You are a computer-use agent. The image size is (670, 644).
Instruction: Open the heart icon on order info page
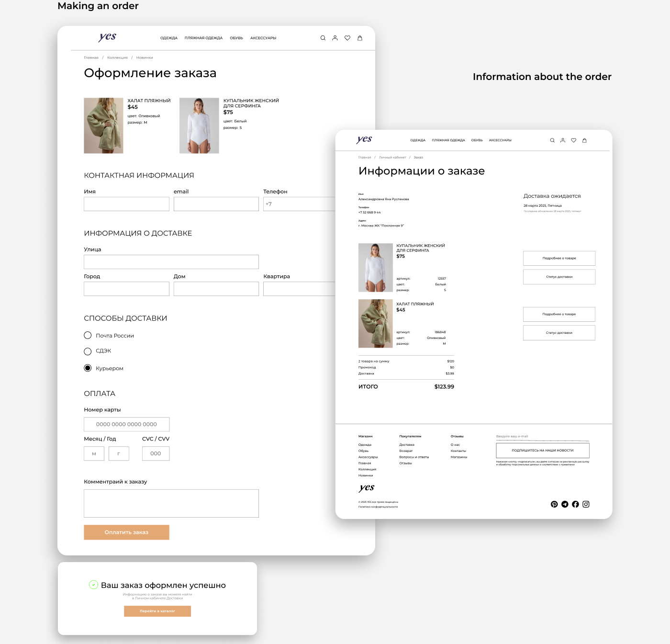[x=573, y=140]
